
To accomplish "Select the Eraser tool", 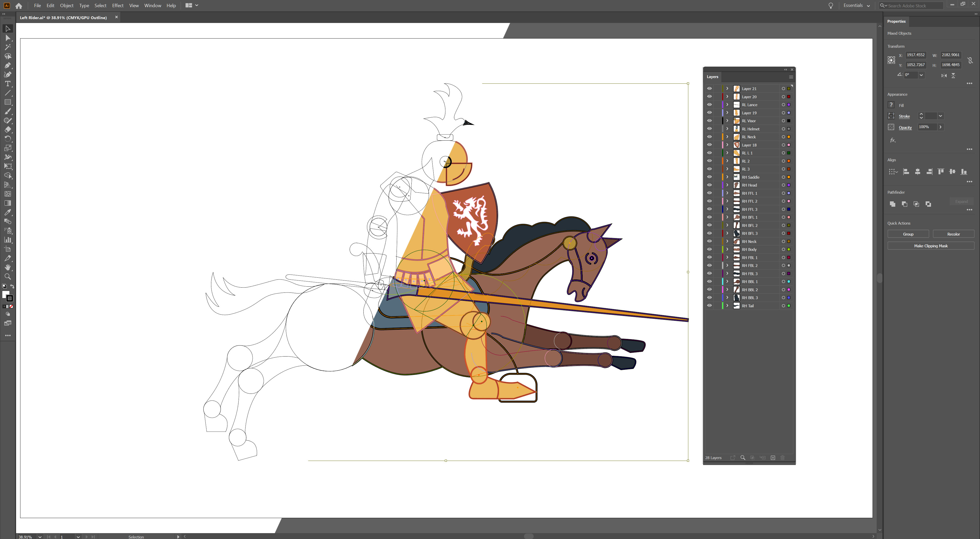I will click(8, 130).
